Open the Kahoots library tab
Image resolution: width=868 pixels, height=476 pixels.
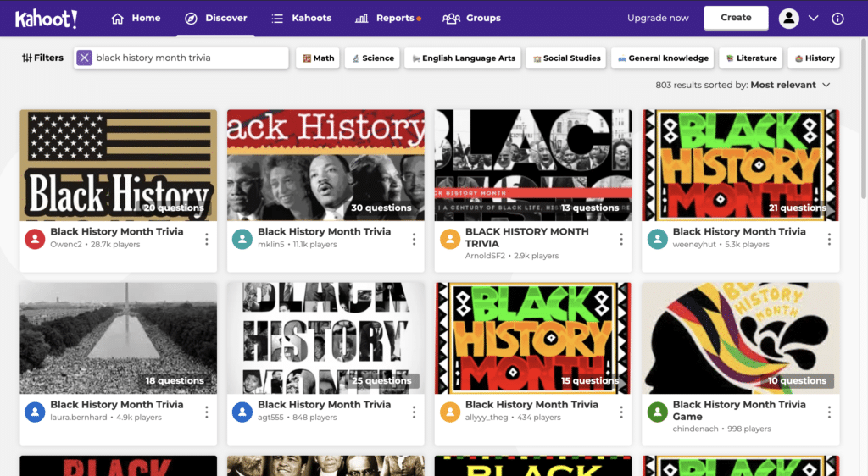(x=301, y=19)
